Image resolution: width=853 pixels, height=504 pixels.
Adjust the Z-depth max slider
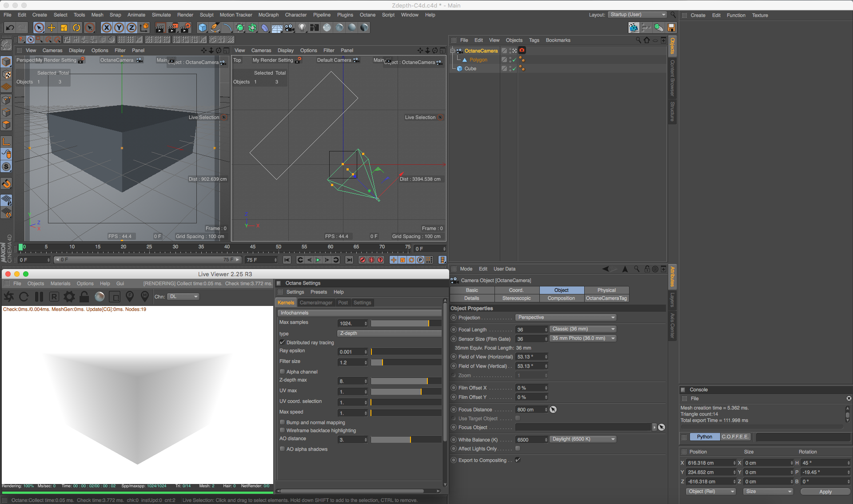coord(427,381)
